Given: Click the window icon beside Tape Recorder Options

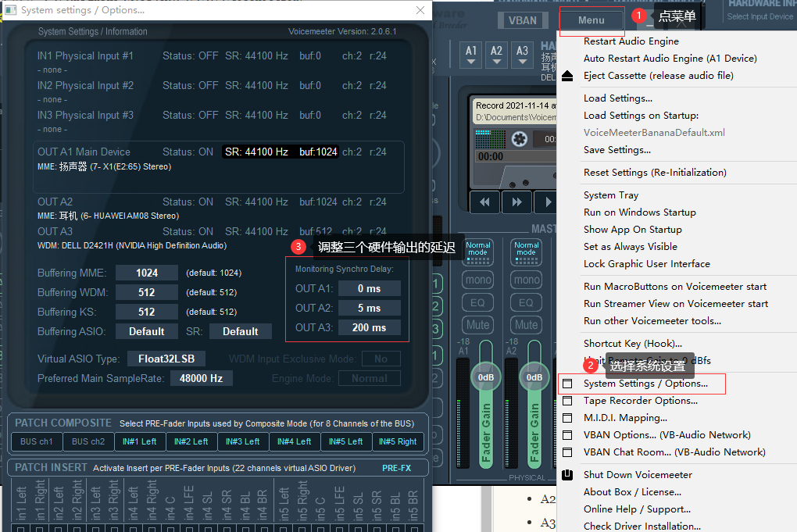Looking at the screenshot, I should 568,401.
